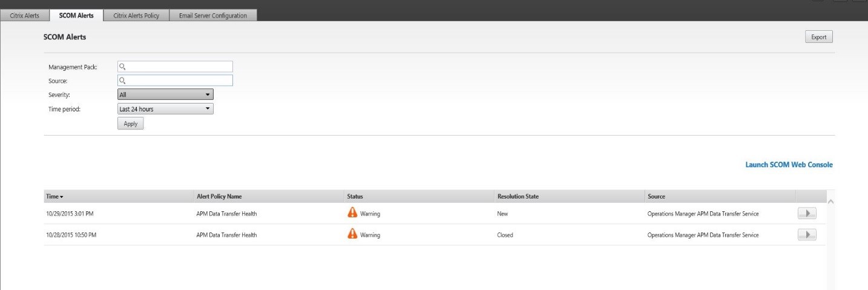Screen dimensions: 868x290
Task: Open the Time period dropdown
Action: point(165,108)
